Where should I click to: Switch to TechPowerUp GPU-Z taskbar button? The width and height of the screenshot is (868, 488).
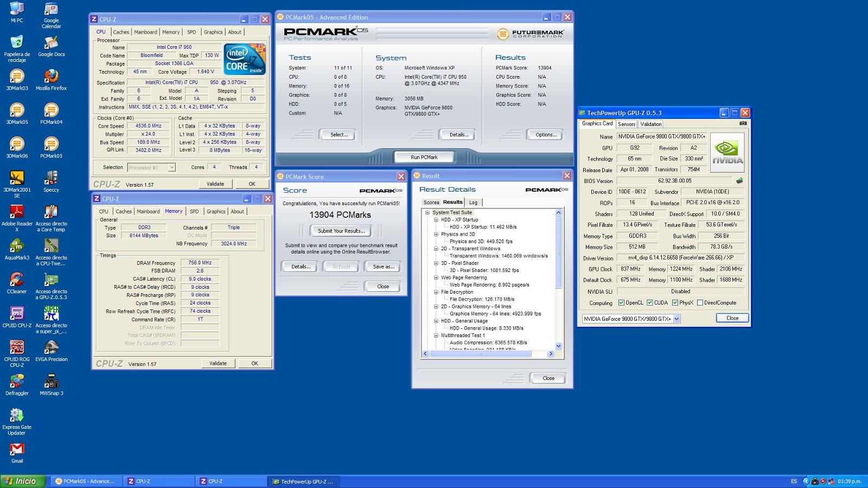coord(305,481)
